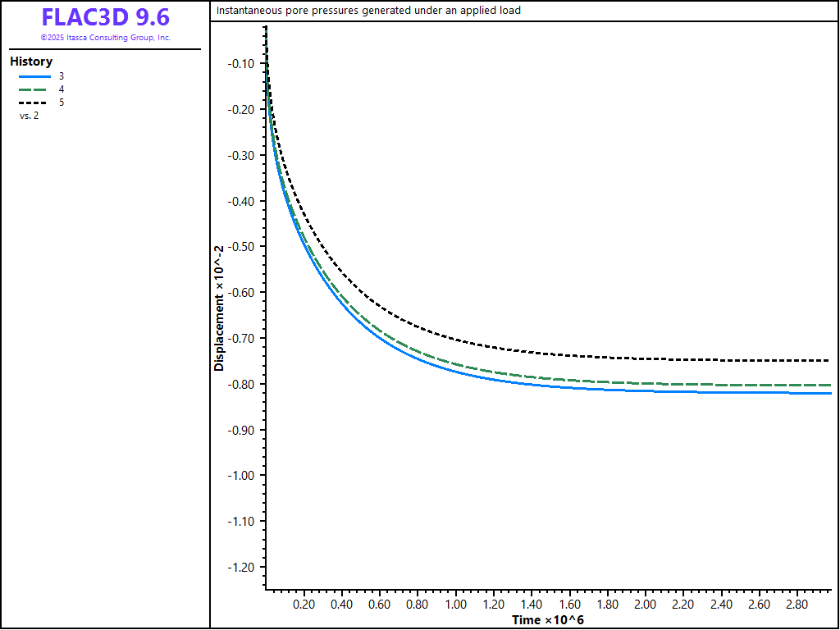Open the Itasca Consulting Group copyright link

105,38
